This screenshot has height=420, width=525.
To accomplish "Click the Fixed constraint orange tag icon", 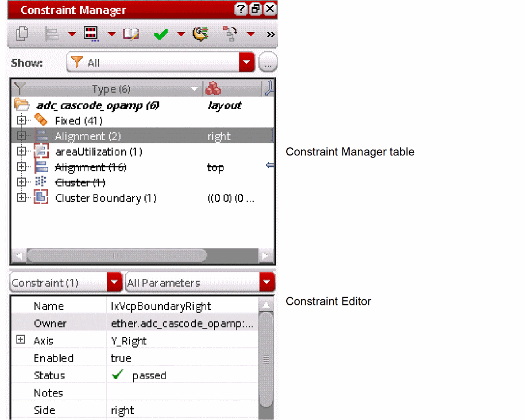I will tap(41, 120).
